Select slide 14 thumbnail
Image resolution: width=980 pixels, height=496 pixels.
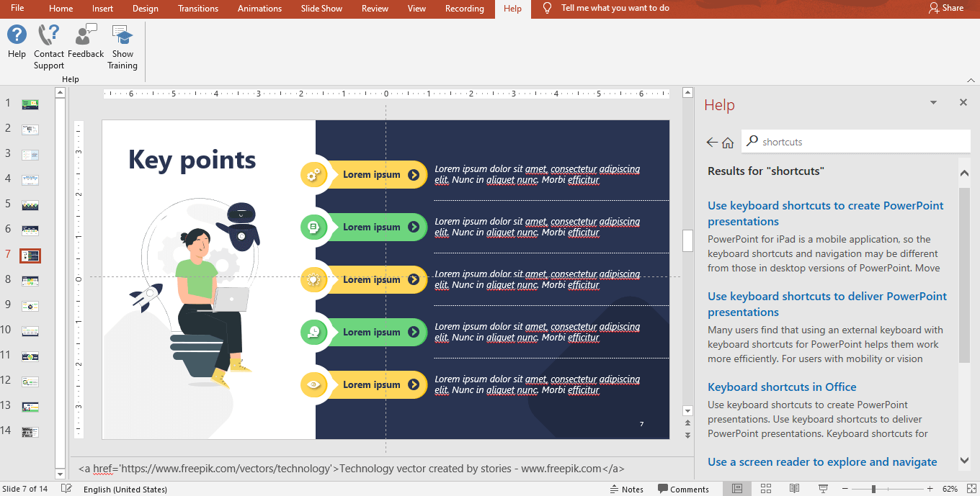(x=30, y=432)
